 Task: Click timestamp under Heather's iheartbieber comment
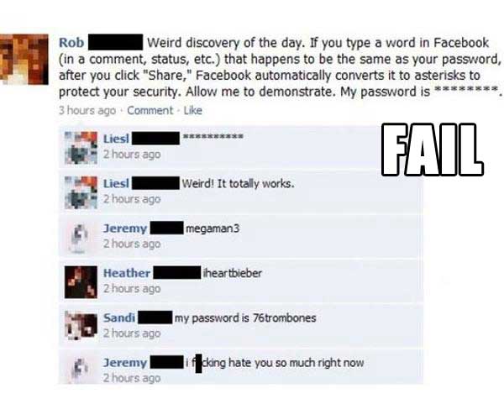(132, 289)
